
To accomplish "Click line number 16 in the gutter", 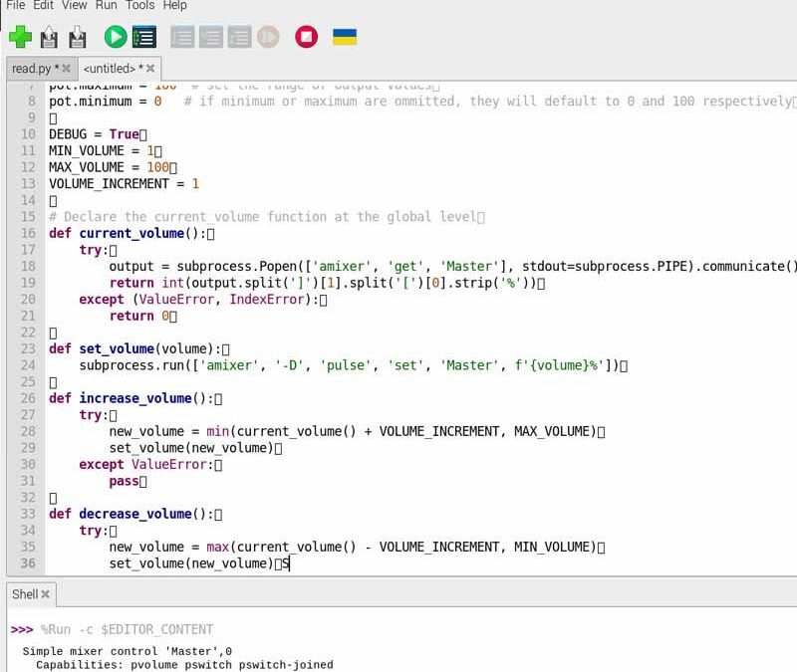I will click(28, 233).
